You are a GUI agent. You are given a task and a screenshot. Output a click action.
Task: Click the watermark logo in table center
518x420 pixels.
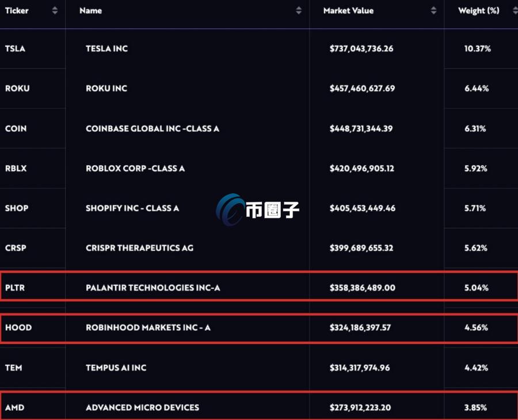(x=257, y=209)
